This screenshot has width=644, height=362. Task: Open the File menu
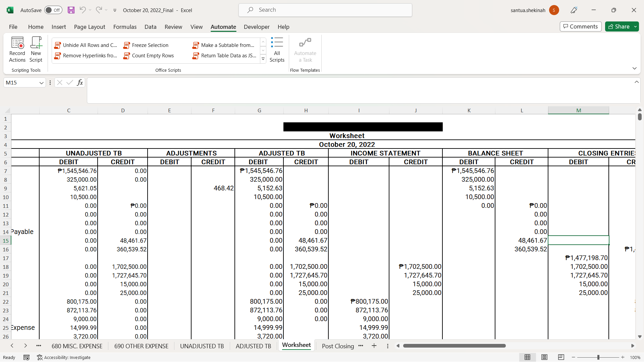[13, 27]
